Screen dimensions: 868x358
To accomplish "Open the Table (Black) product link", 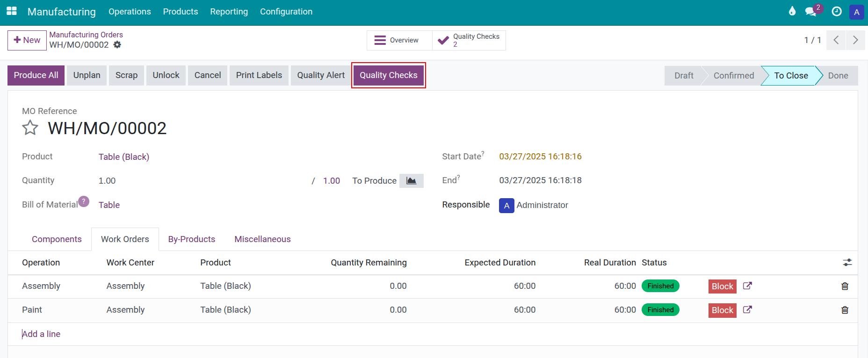I will [x=124, y=157].
